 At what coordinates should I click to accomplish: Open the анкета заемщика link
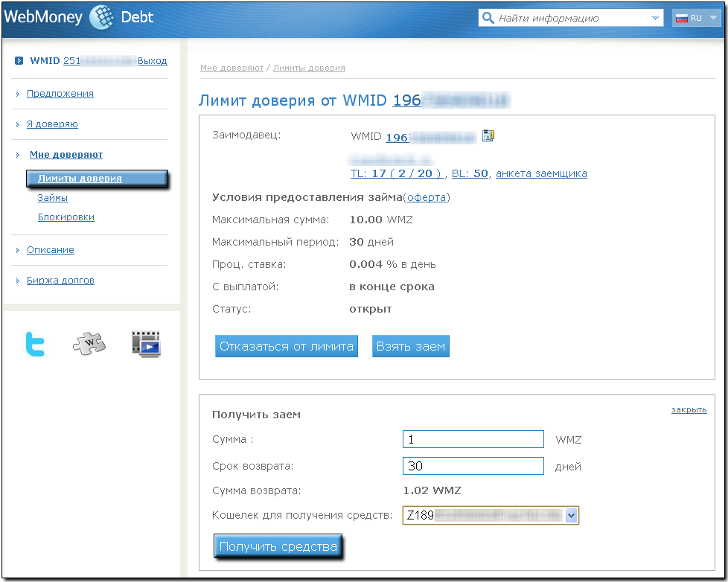[x=541, y=173]
